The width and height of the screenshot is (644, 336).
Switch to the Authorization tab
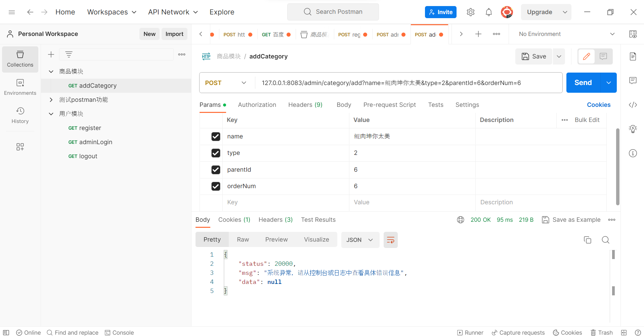click(x=257, y=105)
